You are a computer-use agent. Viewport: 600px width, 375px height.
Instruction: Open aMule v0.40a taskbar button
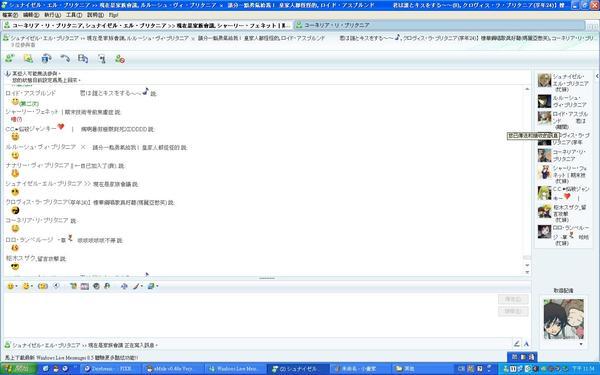[x=173, y=369]
